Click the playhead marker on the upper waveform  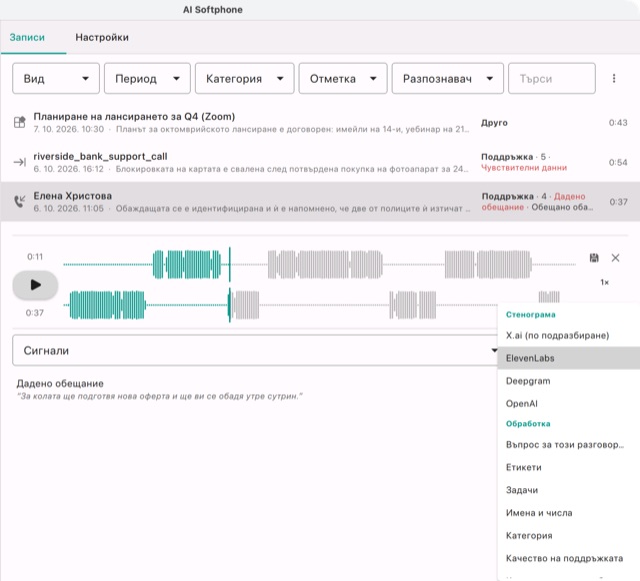tap(229, 264)
